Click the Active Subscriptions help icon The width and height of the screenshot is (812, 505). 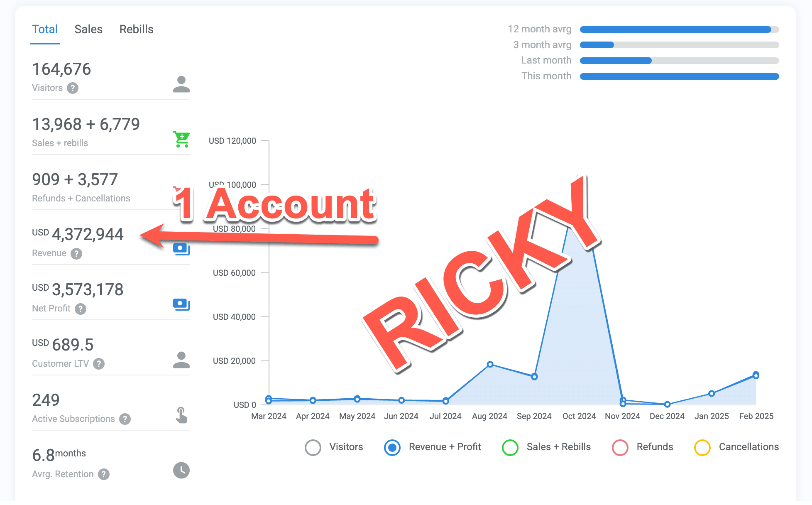[125, 419]
